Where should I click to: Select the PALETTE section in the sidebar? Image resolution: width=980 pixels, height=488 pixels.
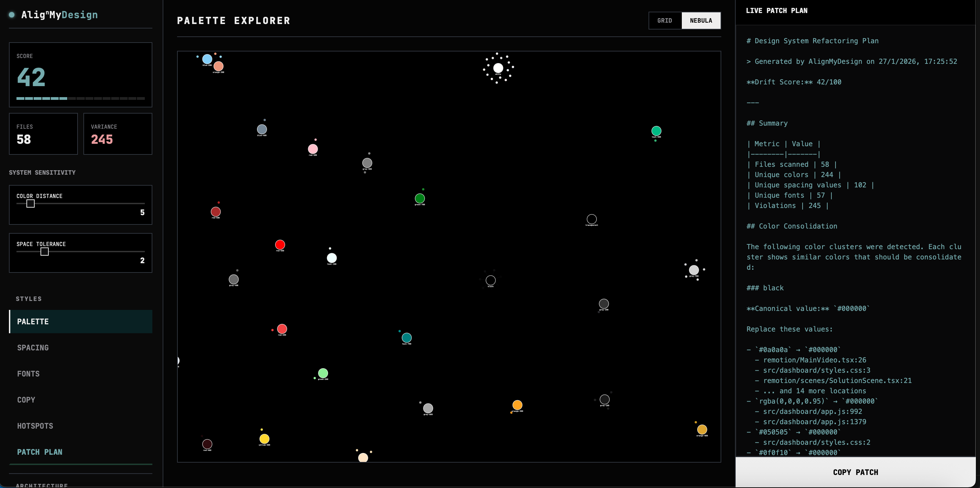coord(33,322)
